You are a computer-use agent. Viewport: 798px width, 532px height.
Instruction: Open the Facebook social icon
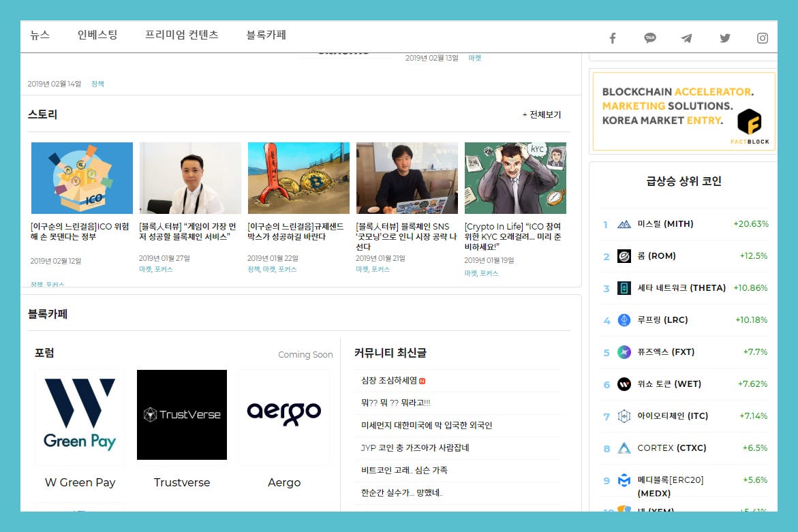pyautogui.click(x=613, y=38)
